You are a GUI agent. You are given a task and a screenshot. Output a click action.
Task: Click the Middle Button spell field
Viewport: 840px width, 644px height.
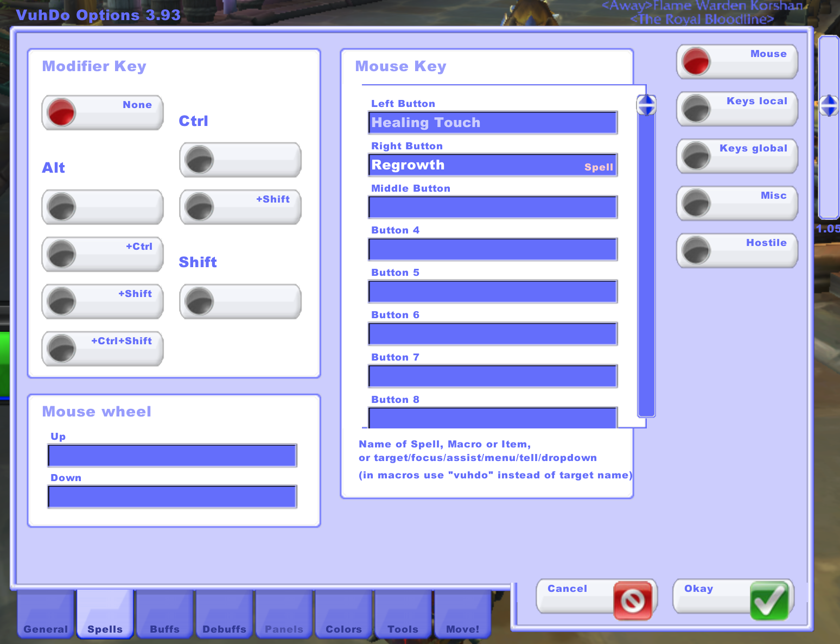[492, 207]
